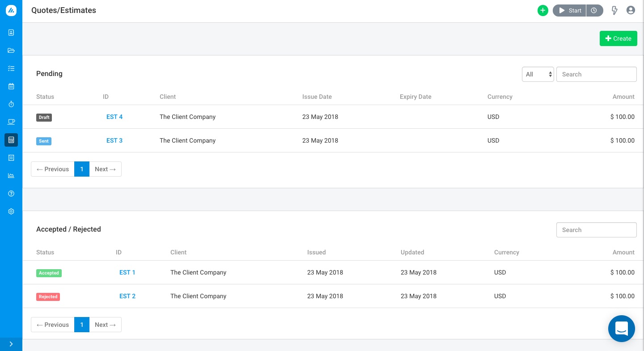Click the $ 100.00 amount for EST 3

click(x=623, y=140)
